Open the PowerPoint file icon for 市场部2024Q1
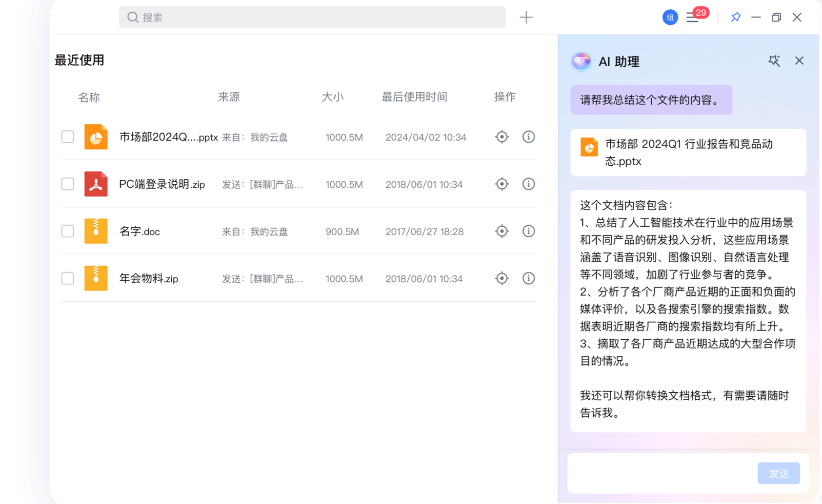Image resolution: width=822 pixels, height=504 pixels. [96, 137]
